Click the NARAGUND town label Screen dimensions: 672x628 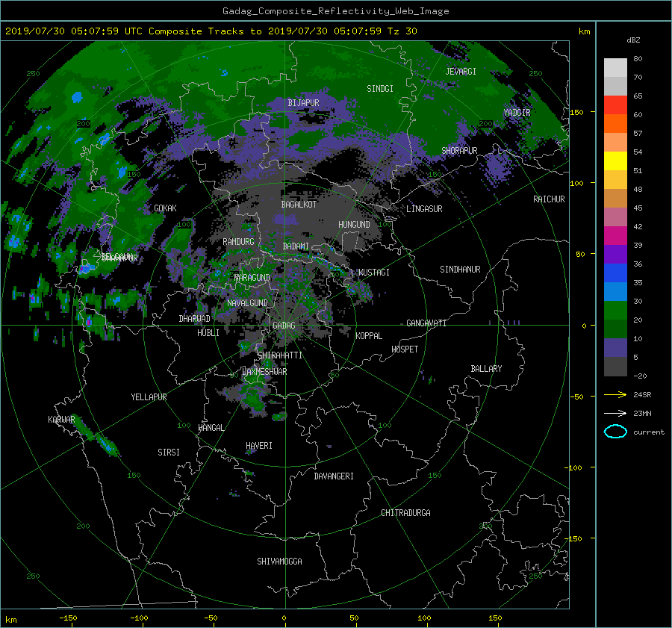click(x=252, y=278)
